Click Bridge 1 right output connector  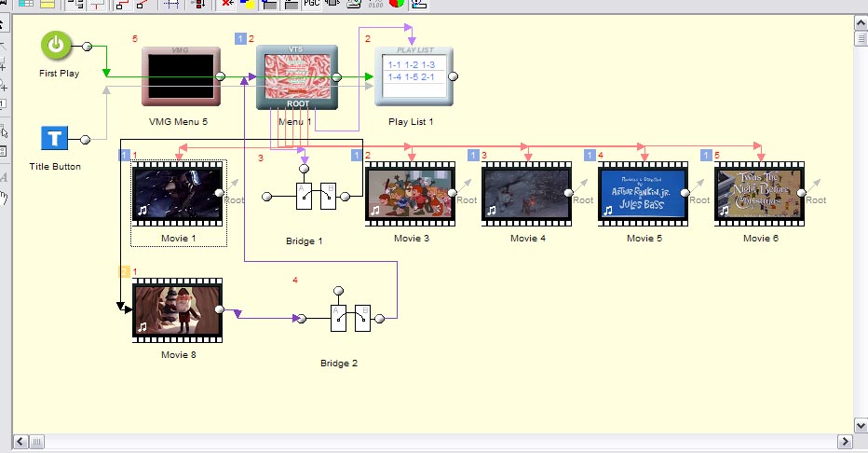[x=345, y=197]
